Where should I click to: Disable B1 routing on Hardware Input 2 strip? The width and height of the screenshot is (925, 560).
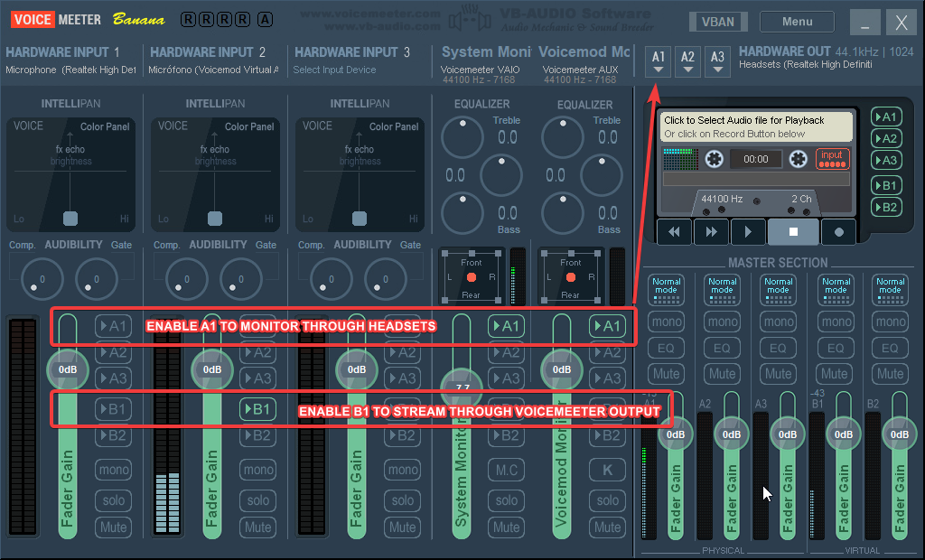click(x=257, y=409)
